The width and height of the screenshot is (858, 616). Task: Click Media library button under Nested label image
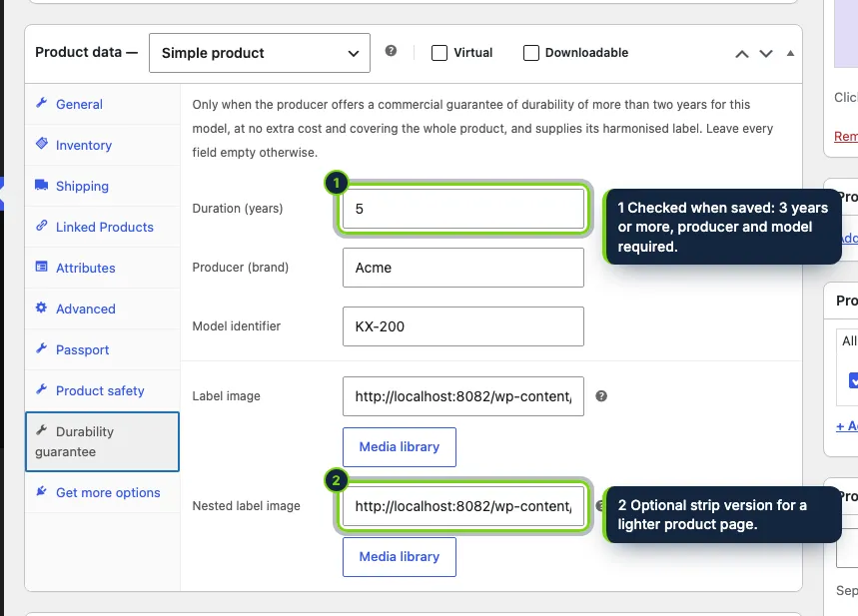coord(400,557)
